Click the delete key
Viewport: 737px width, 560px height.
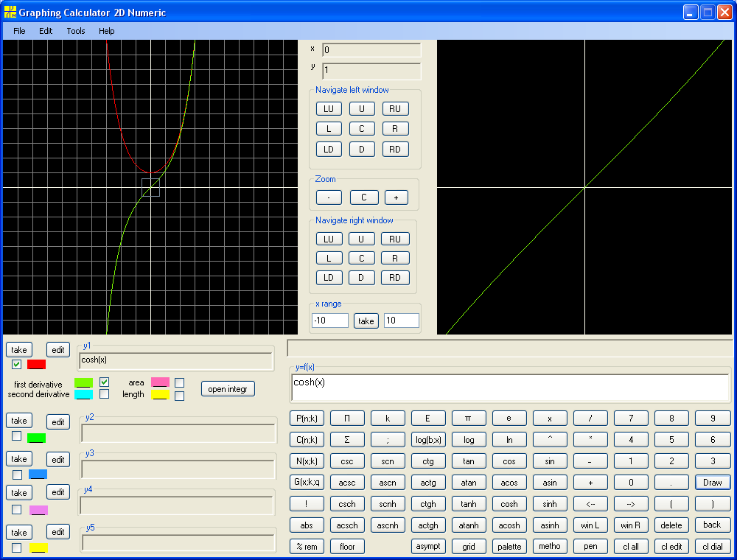(x=671, y=525)
